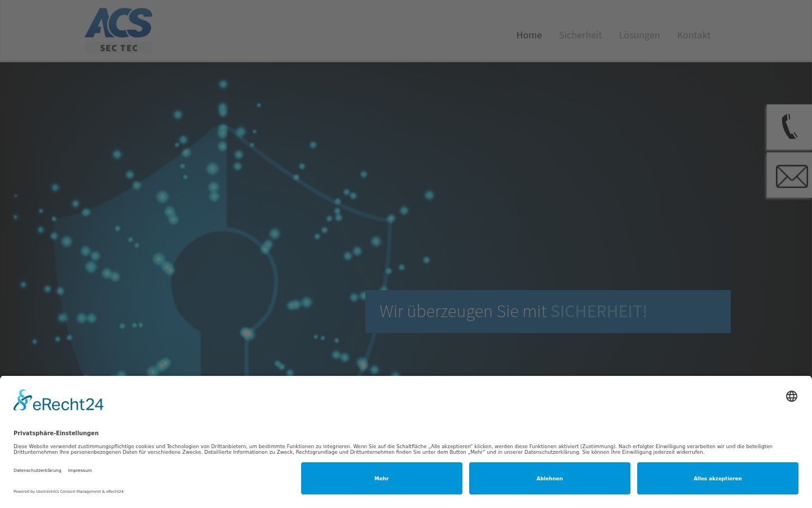This screenshot has height=508, width=812.
Task: Navigate to Kontakt menu item
Action: (x=694, y=35)
